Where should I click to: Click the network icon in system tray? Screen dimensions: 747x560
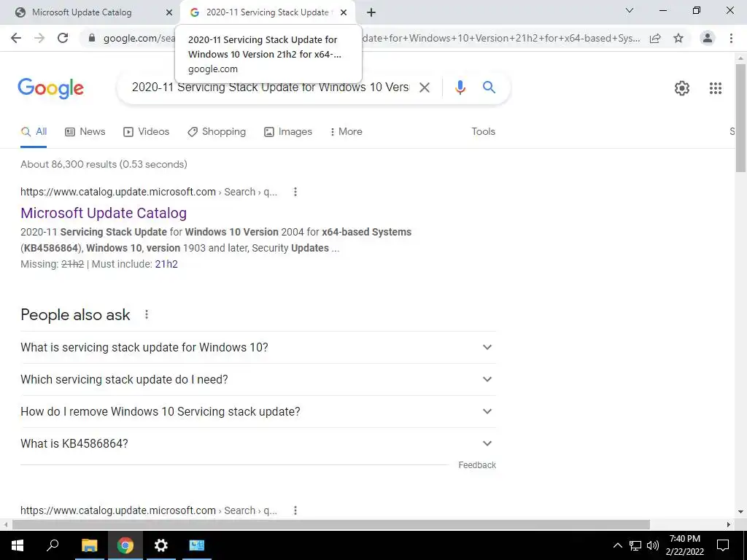click(x=635, y=545)
